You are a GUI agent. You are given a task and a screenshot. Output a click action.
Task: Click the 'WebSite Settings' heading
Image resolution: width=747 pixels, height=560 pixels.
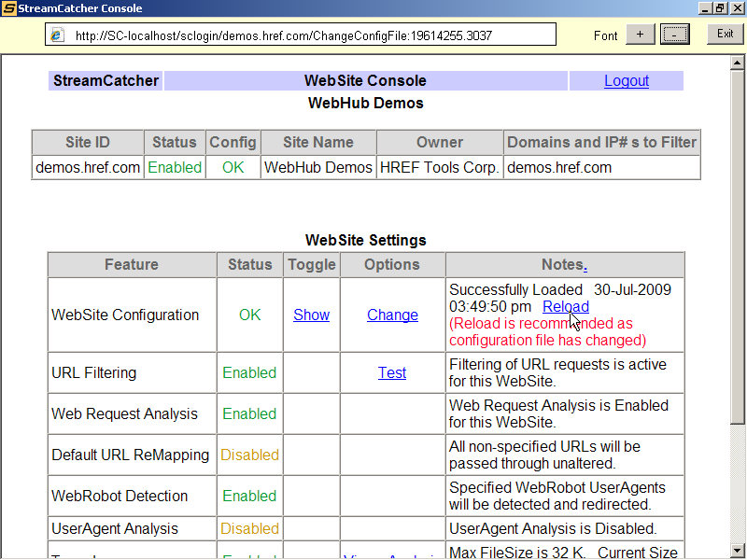click(x=366, y=240)
